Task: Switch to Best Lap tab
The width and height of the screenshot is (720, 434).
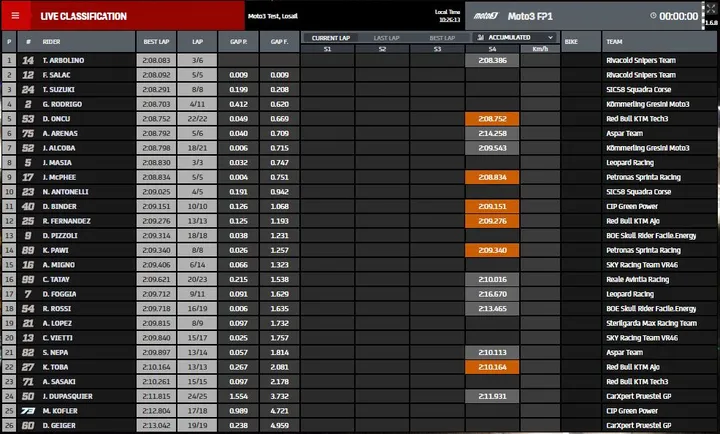Action: point(442,38)
